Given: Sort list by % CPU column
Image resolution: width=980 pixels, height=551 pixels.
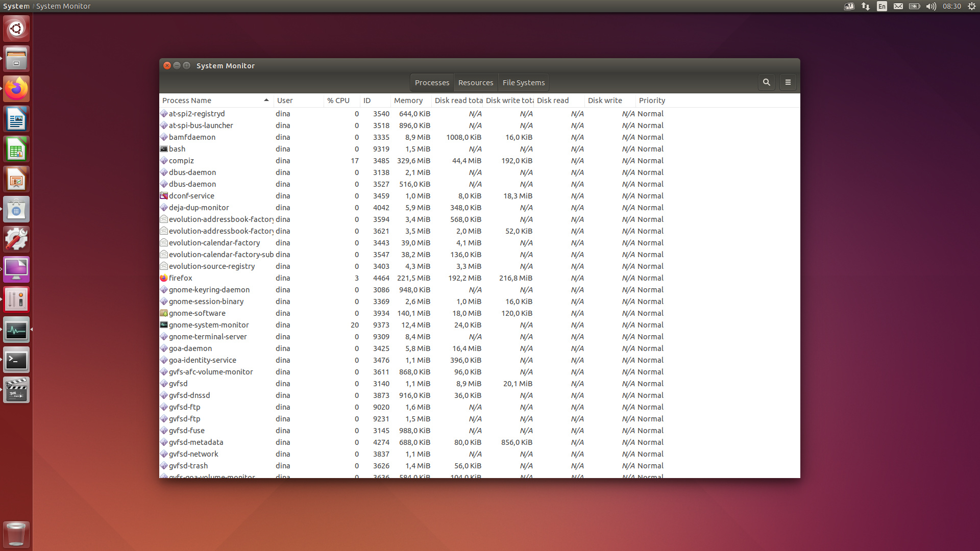Looking at the screenshot, I should (338, 101).
